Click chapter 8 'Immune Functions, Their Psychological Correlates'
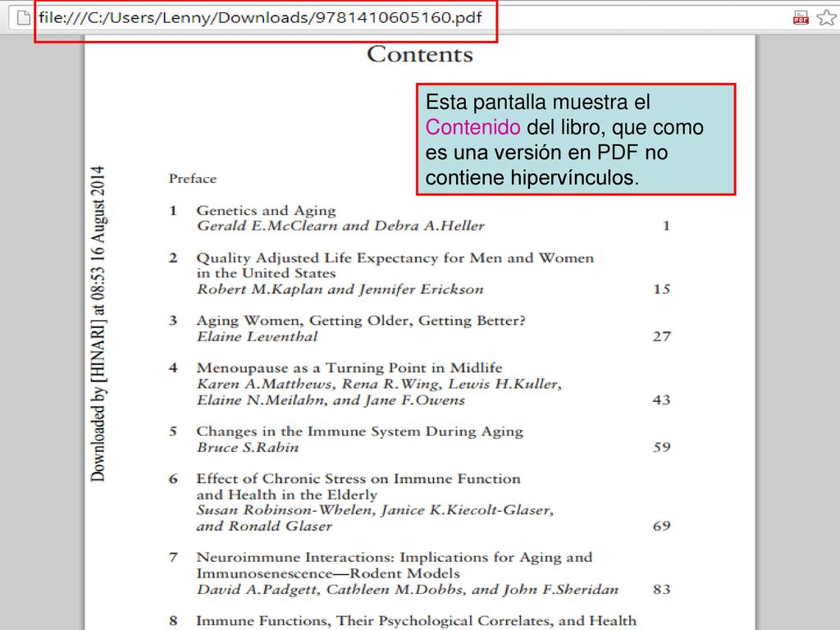This screenshot has height=630, width=840. click(x=416, y=621)
